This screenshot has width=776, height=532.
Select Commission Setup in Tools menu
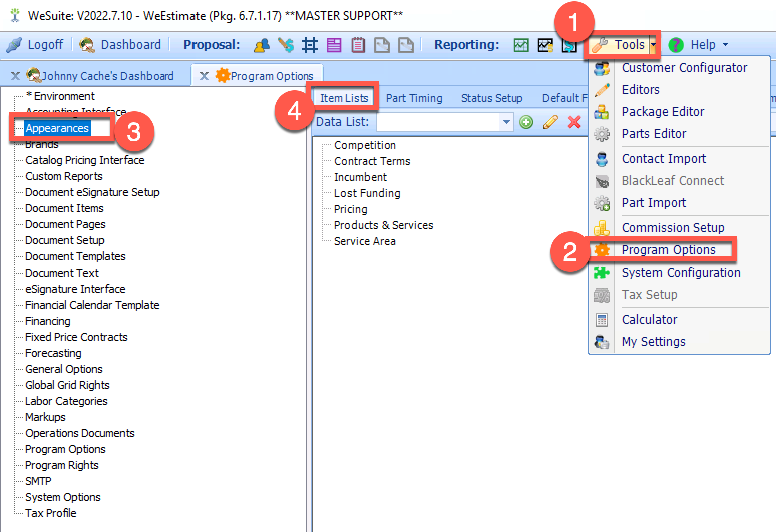pos(673,228)
